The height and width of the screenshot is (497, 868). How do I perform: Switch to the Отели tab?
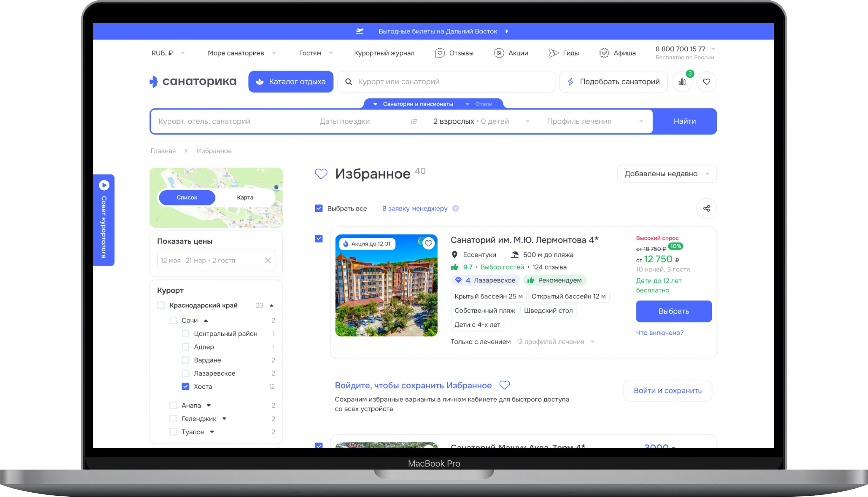(483, 104)
